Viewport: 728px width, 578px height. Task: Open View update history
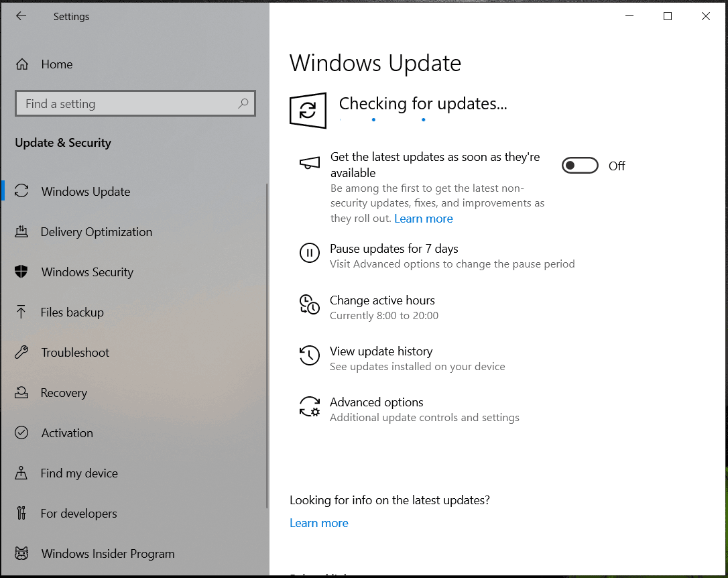click(x=381, y=351)
